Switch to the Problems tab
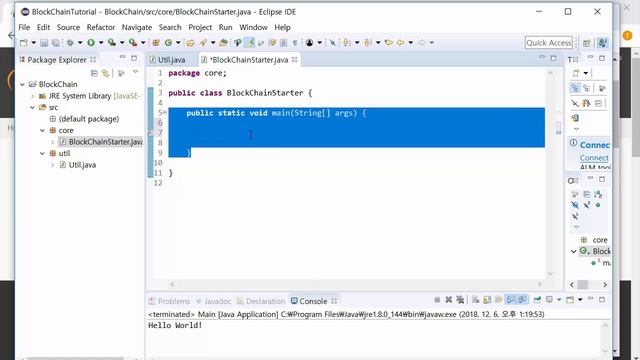This screenshot has width=640, height=360. pos(170,301)
